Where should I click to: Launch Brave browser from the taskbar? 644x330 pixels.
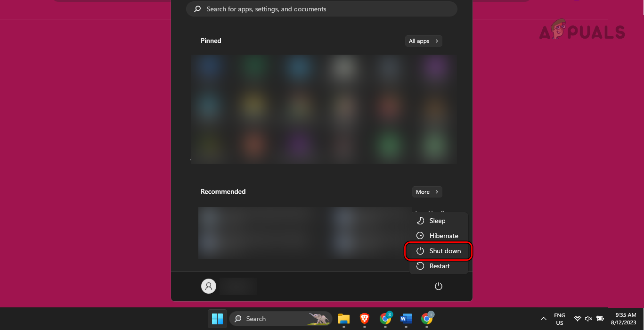tap(364, 319)
